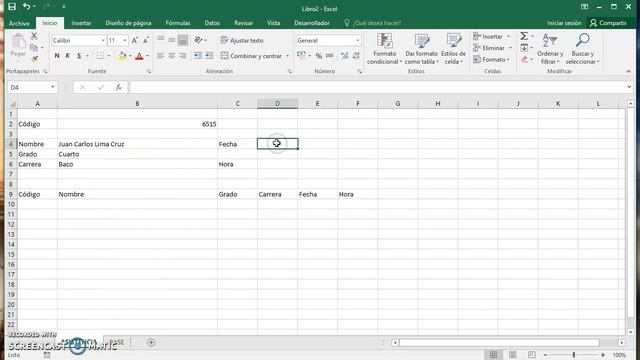
Task: Click the formula bar input
Action: tap(378, 87)
